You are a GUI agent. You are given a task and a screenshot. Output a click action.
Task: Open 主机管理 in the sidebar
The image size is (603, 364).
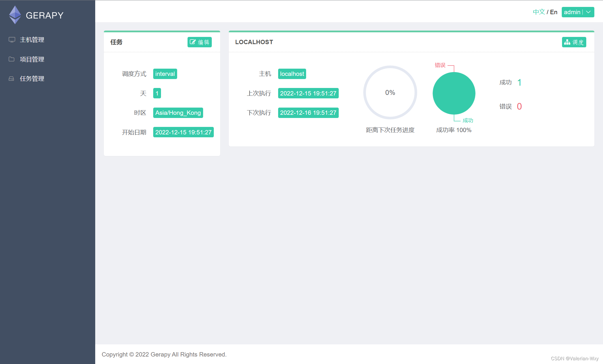[x=32, y=40]
